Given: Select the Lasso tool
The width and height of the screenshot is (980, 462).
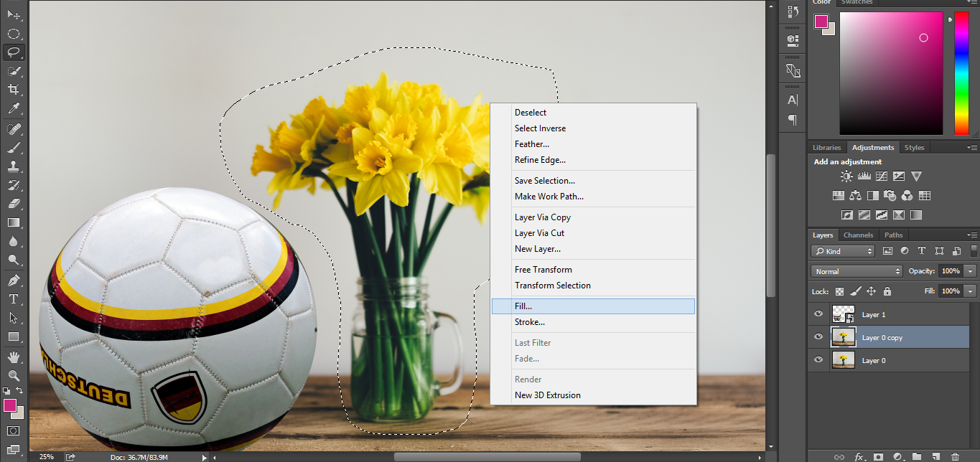Looking at the screenshot, I should 14,51.
